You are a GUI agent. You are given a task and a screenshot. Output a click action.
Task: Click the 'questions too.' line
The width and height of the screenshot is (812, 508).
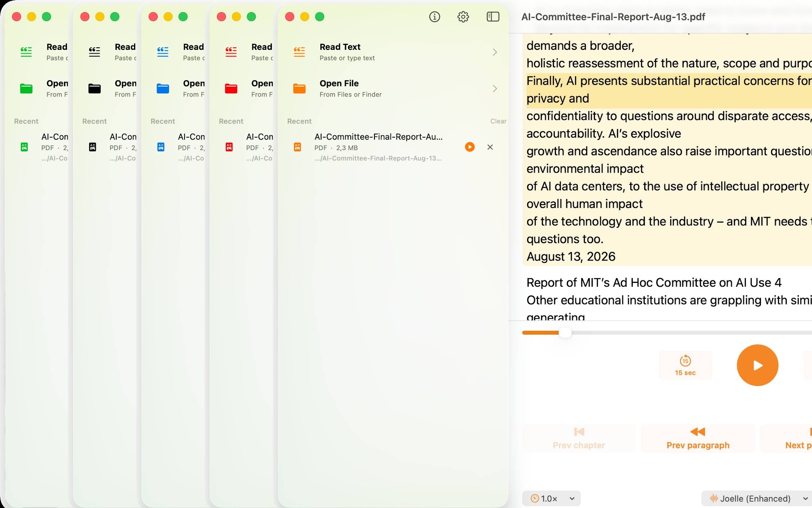[565, 239]
